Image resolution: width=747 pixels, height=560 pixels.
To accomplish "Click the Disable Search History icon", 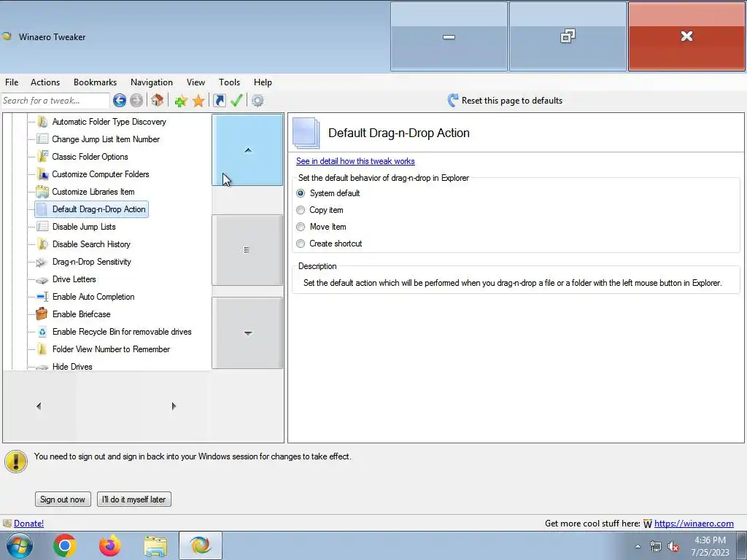I will [x=42, y=244].
